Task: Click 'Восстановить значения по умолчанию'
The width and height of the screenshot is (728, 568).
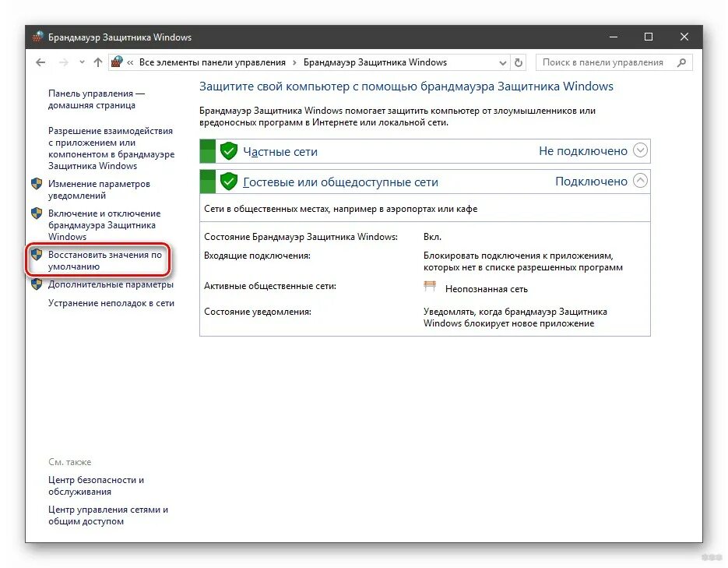Action: coord(105,260)
